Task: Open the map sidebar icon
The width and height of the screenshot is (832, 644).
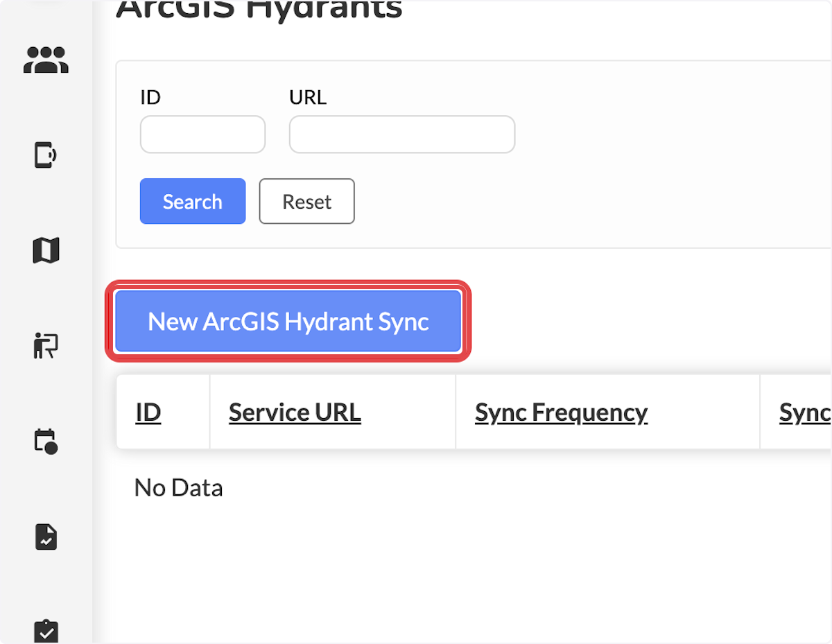Action: point(46,250)
